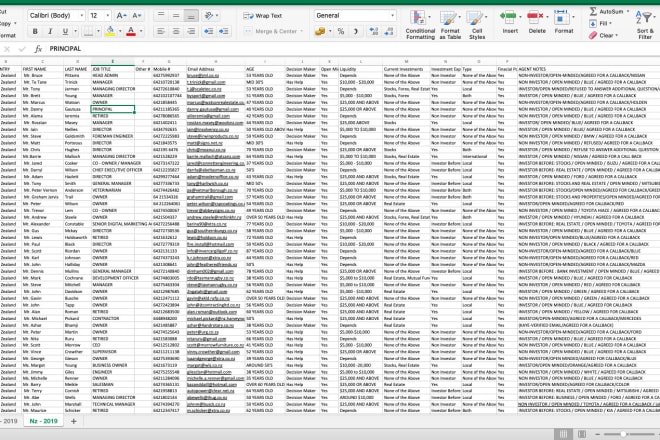Click the bottom align icon

coord(191,16)
